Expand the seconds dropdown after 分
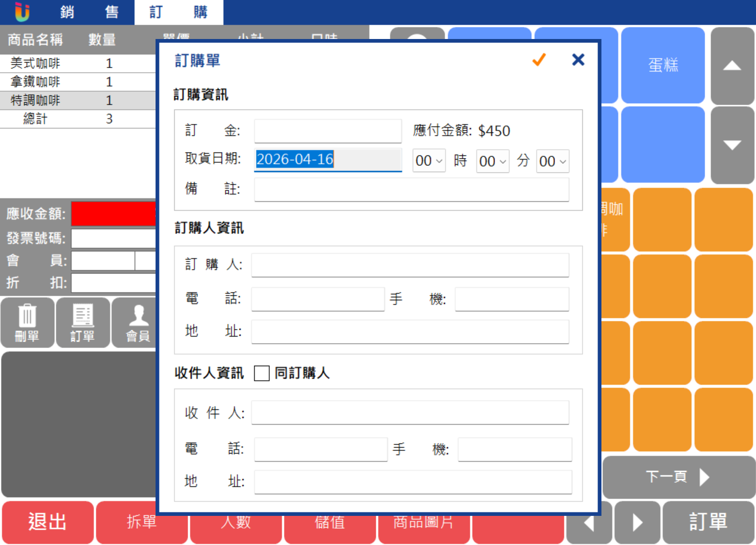756x545 pixels. 553,161
